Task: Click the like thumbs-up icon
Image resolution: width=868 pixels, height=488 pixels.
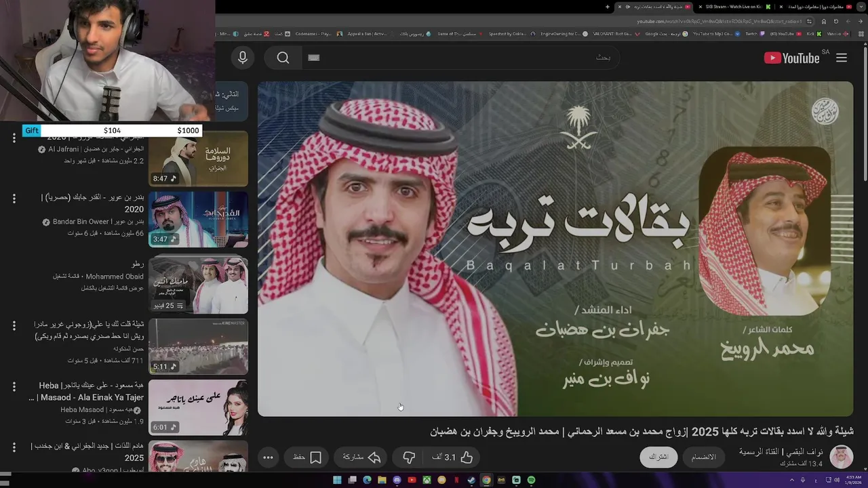Action: 467,457
